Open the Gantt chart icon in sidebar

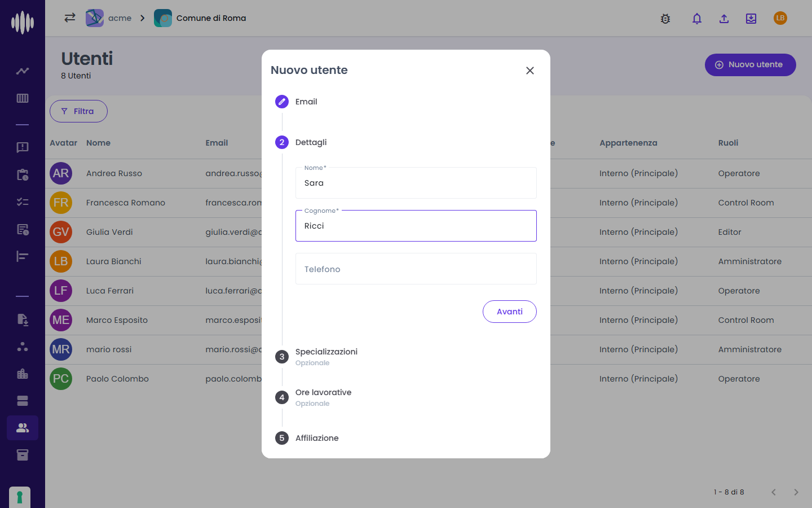(23, 256)
